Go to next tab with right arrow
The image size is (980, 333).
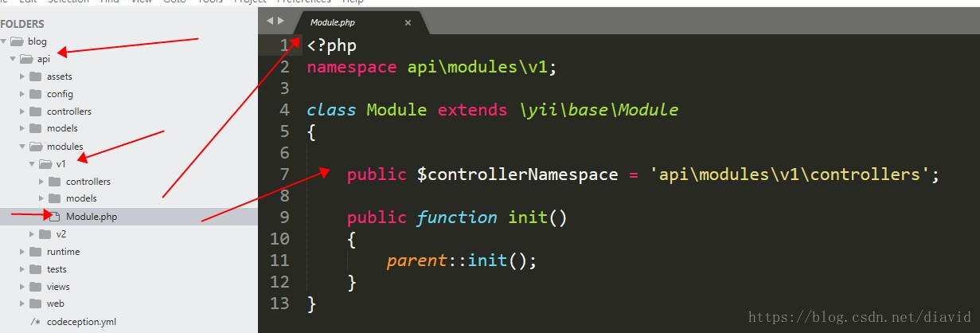pyautogui.click(x=279, y=20)
